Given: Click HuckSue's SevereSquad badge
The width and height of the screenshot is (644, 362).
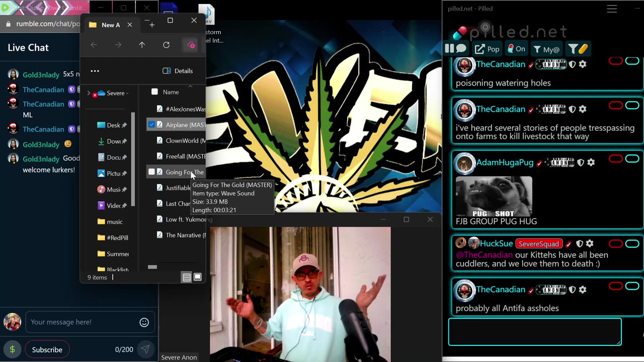Looking at the screenshot, I should [538, 244].
